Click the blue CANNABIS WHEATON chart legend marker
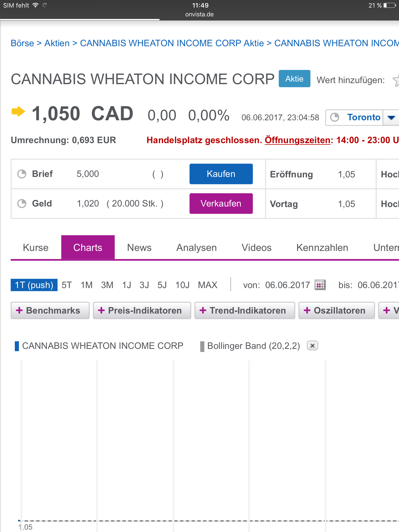This screenshot has height=532, width=399. coord(17,346)
